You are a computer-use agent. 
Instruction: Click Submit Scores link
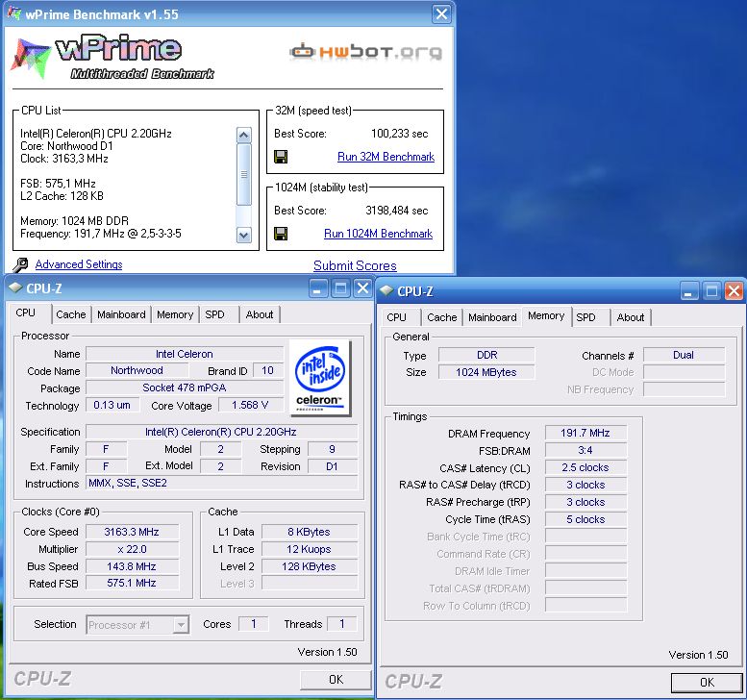point(355,266)
